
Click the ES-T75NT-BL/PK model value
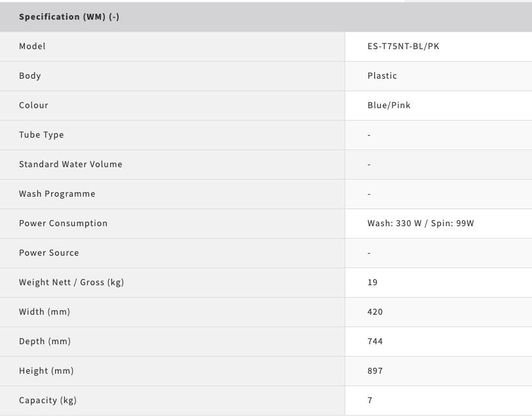click(x=403, y=47)
